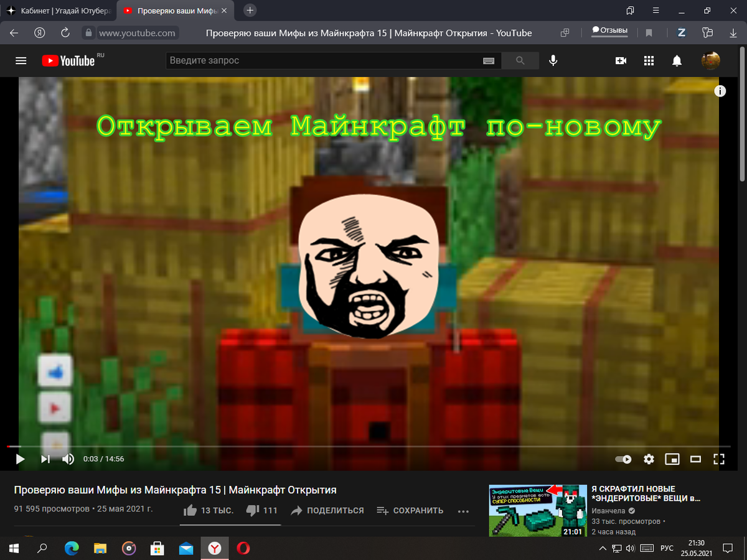Image resolution: width=747 pixels, height=560 pixels.
Task: Open the YouTube guide hamburger menu
Action: point(21,60)
